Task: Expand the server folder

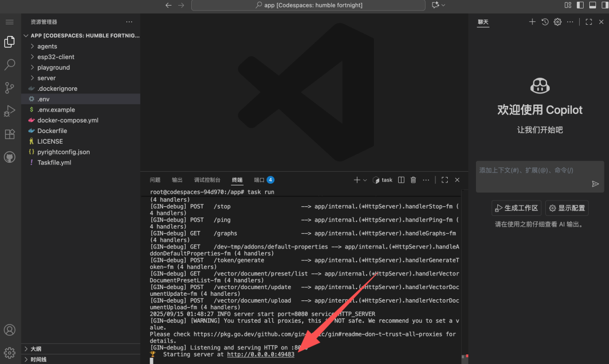Action: [x=46, y=78]
